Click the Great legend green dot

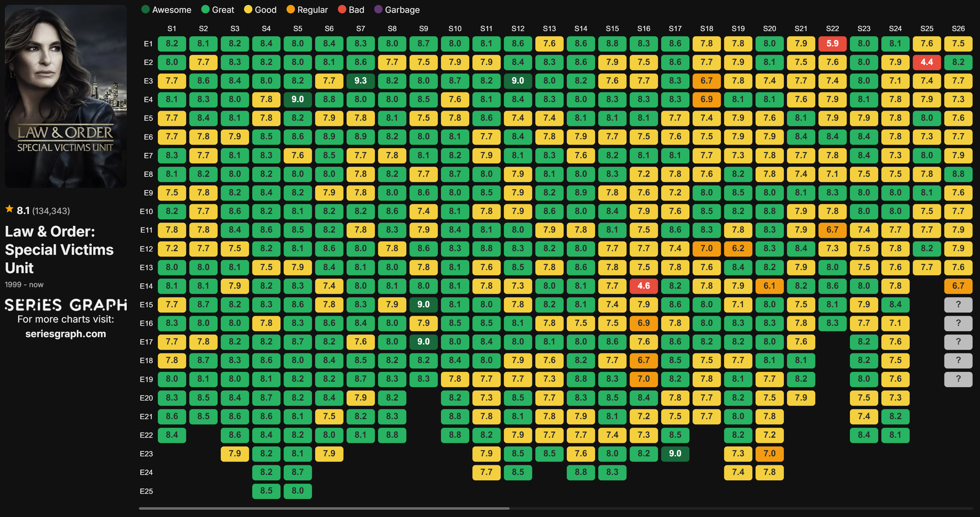pos(206,9)
